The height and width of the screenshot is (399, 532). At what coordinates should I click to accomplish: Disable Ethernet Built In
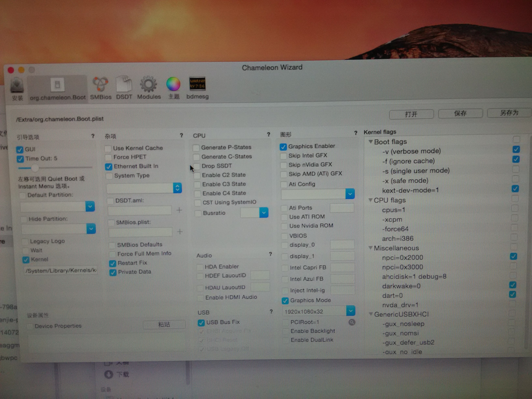(x=109, y=167)
